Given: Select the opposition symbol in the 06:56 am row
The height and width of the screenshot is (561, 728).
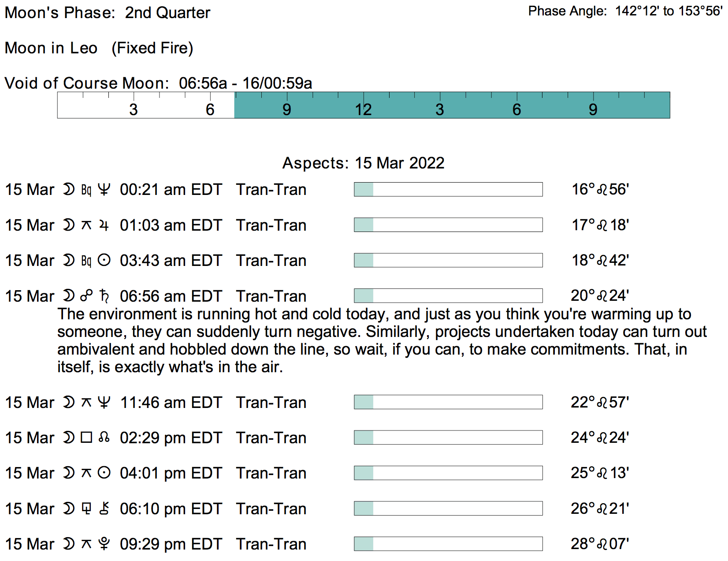Looking at the screenshot, I should [86, 296].
